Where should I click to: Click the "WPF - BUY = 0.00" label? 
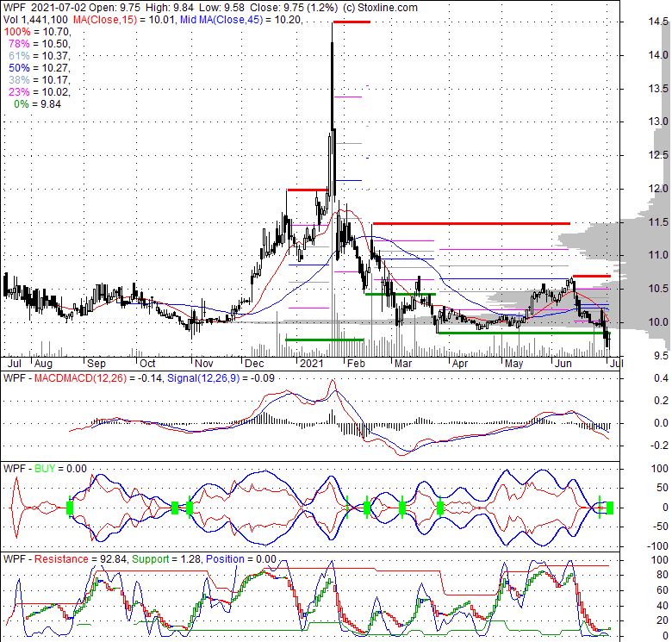click(x=45, y=469)
